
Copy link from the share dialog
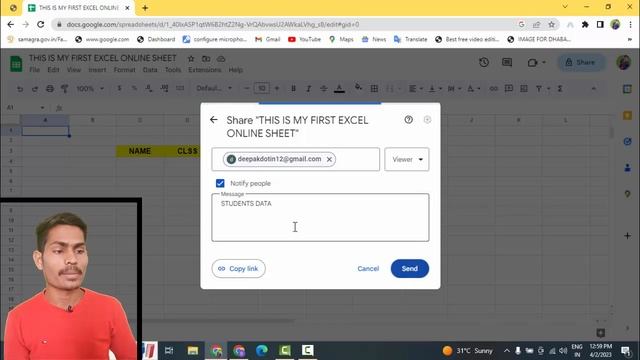pos(238,269)
